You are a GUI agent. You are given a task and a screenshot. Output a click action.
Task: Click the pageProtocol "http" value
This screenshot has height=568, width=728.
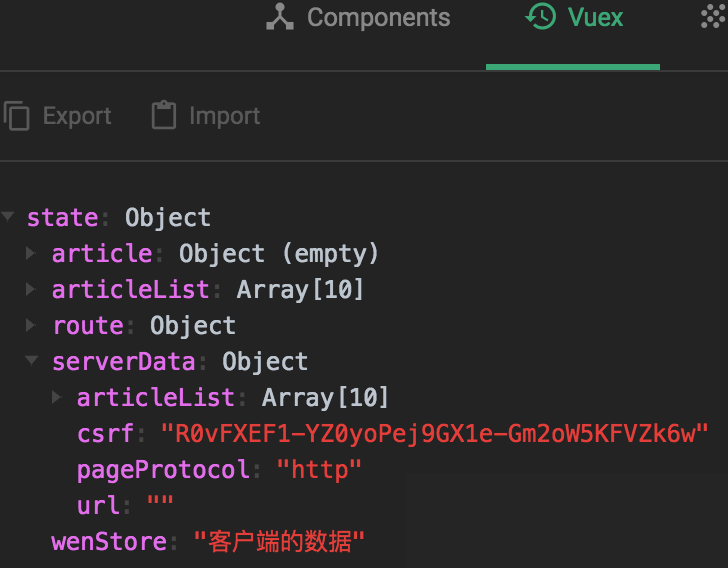319,470
